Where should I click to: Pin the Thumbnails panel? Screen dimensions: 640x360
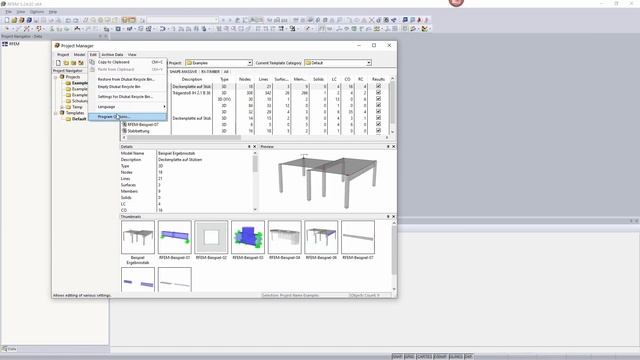coord(388,217)
